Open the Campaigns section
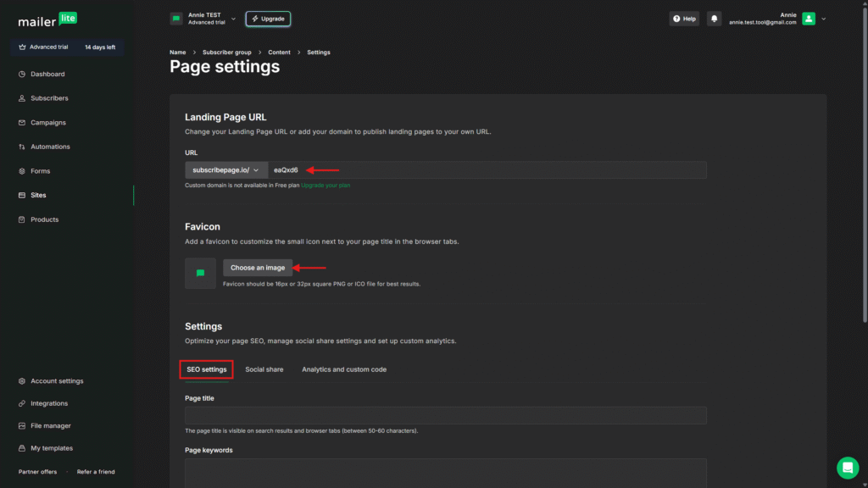This screenshot has width=868, height=488. 47,123
